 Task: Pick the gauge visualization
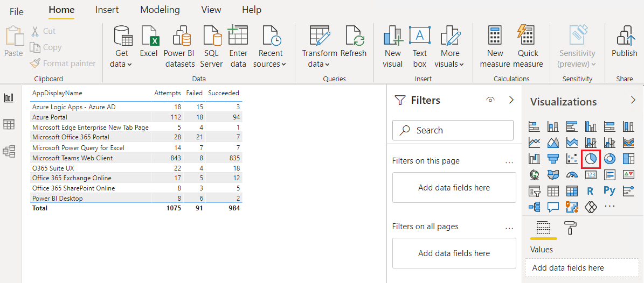pyautogui.click(x=572, y=175)
